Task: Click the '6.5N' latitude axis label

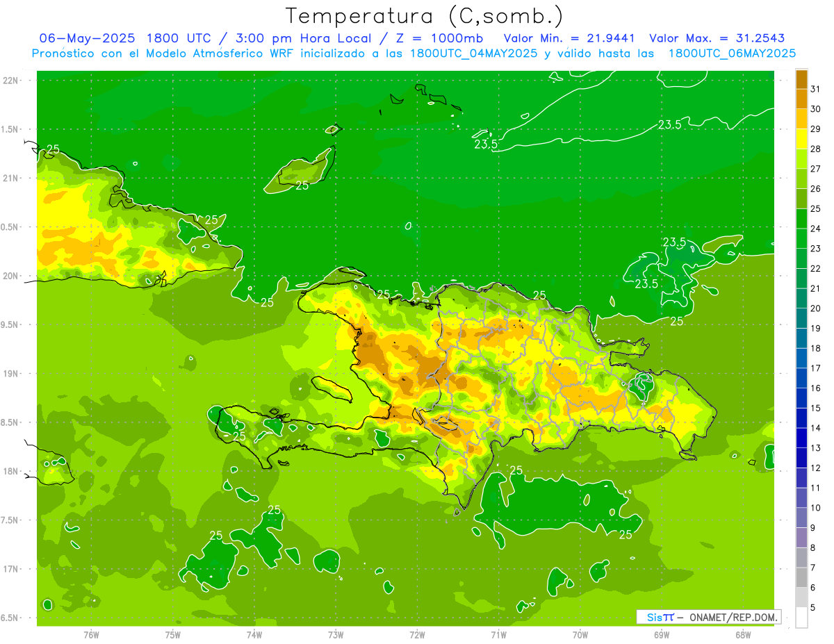Action: point(10,618)
